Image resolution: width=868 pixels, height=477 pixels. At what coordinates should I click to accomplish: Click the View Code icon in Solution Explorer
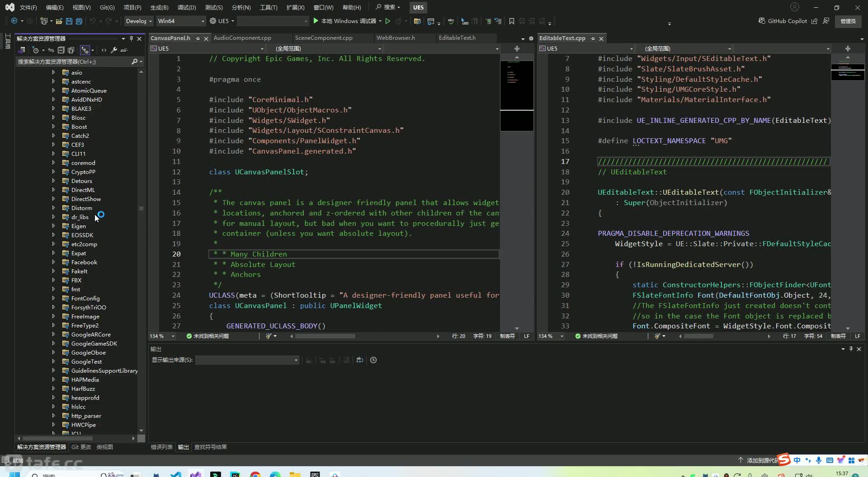(104, 50)
